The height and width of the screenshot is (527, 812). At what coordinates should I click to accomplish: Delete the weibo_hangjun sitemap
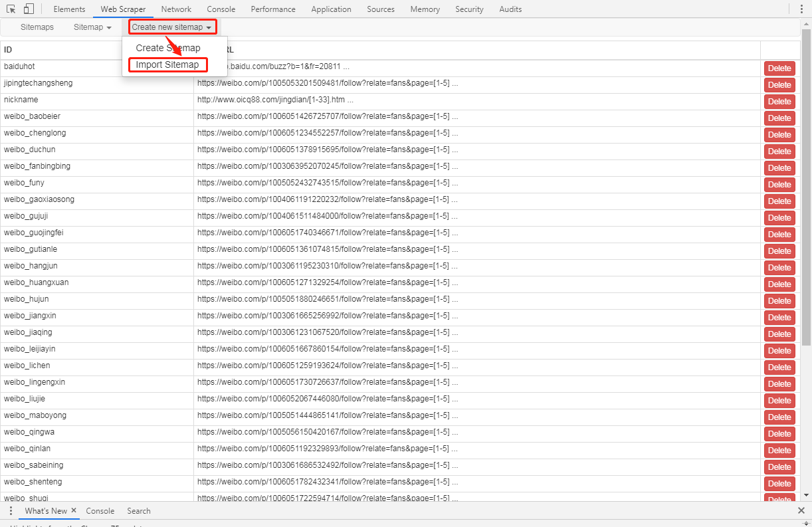[779, 268]
